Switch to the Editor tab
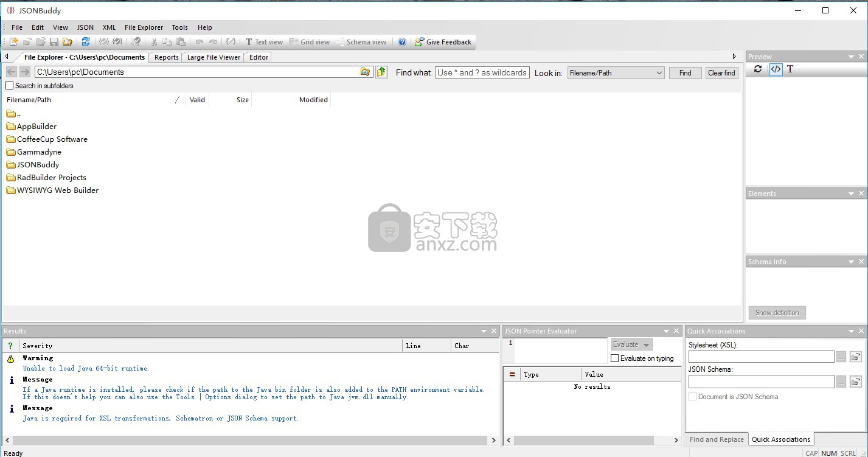Screen dimensions: 868x457 point(259,57)
